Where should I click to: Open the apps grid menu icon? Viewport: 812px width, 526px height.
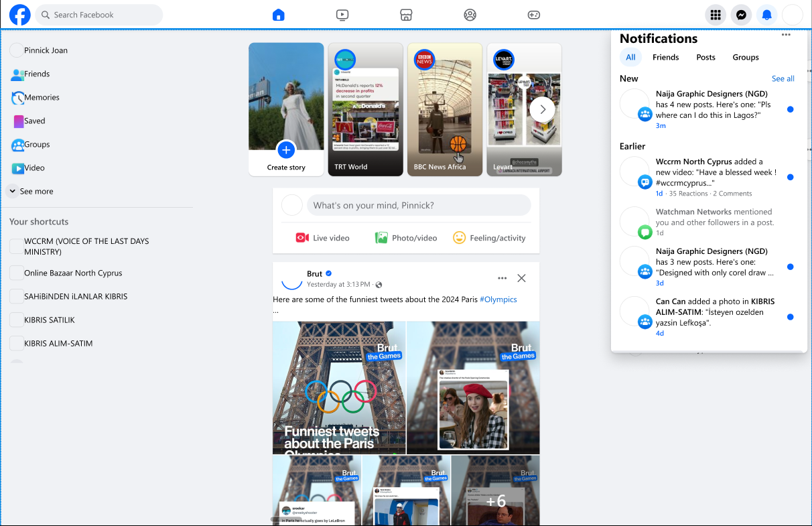[x=716, y=15]
